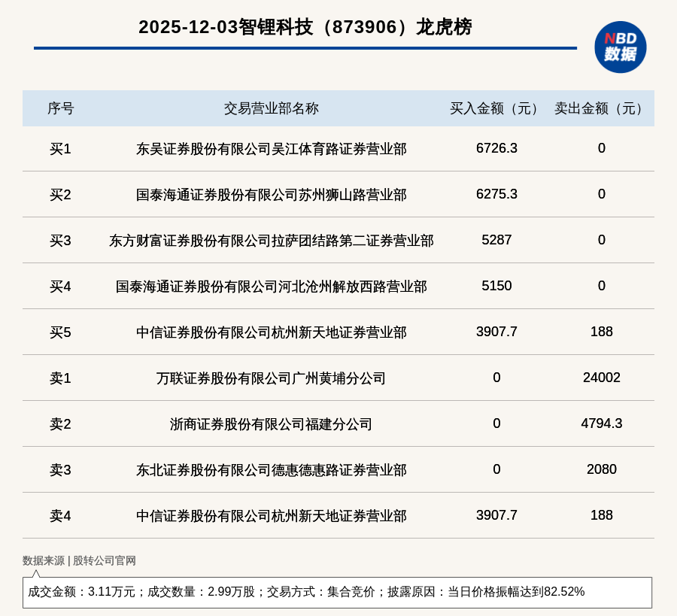Click the 4794.3 sell amount value

[x=601, y=423]
